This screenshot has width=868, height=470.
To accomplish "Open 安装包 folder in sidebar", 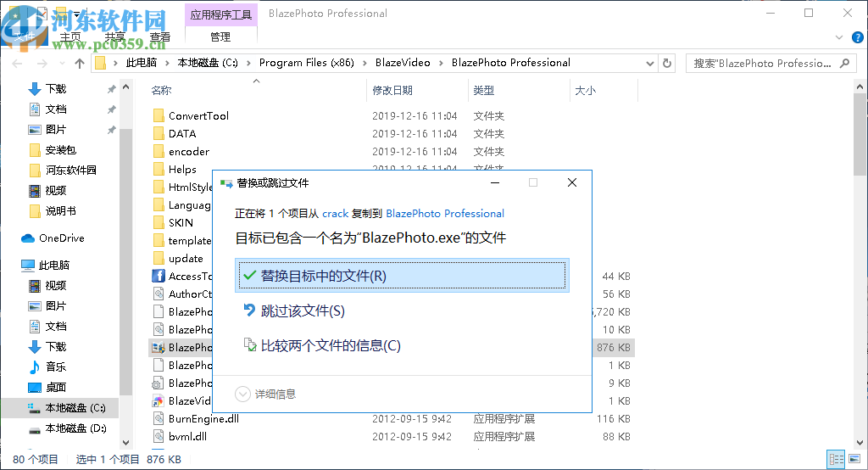I will pyautogui.click(x=60, y=149).
